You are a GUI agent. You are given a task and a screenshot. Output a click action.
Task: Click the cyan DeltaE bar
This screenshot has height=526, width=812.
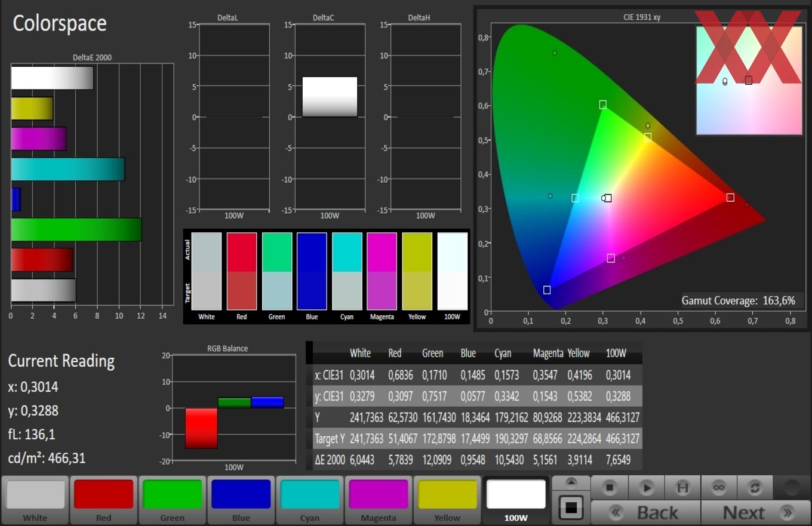pos(68,169)
